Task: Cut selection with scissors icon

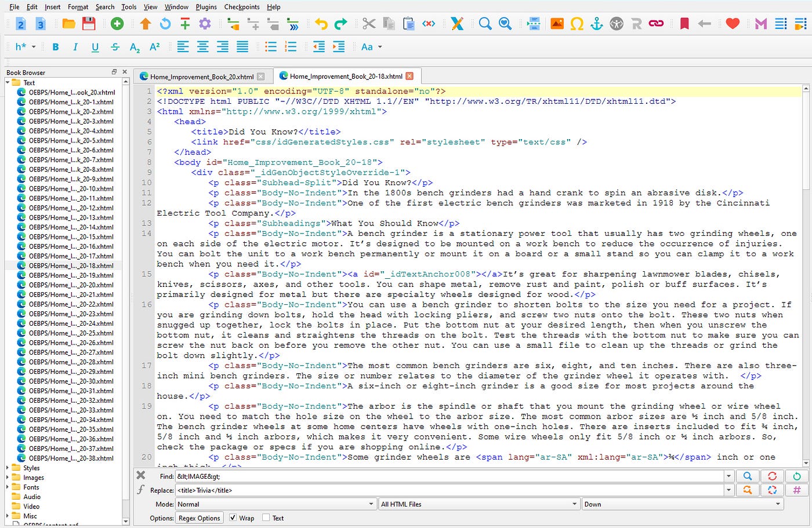Action: pos(369,24)
